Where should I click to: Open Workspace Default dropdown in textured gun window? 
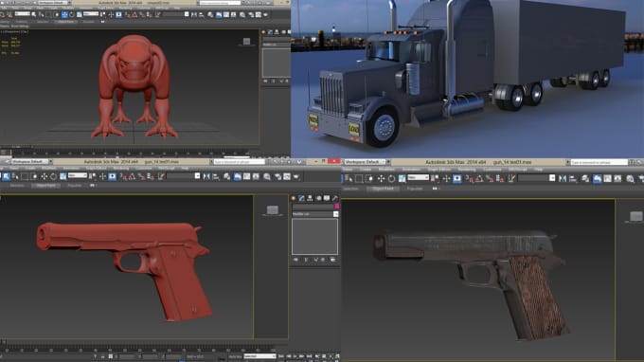(x=367, y=162)
